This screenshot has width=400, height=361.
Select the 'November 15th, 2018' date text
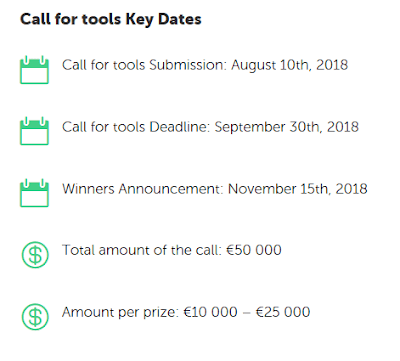(298, 189)
